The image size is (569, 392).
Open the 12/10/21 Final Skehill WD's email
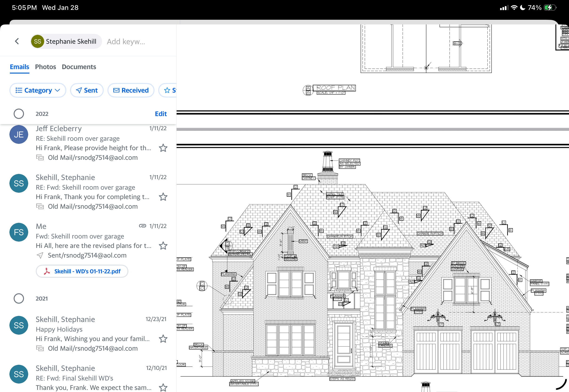(93, 378)
